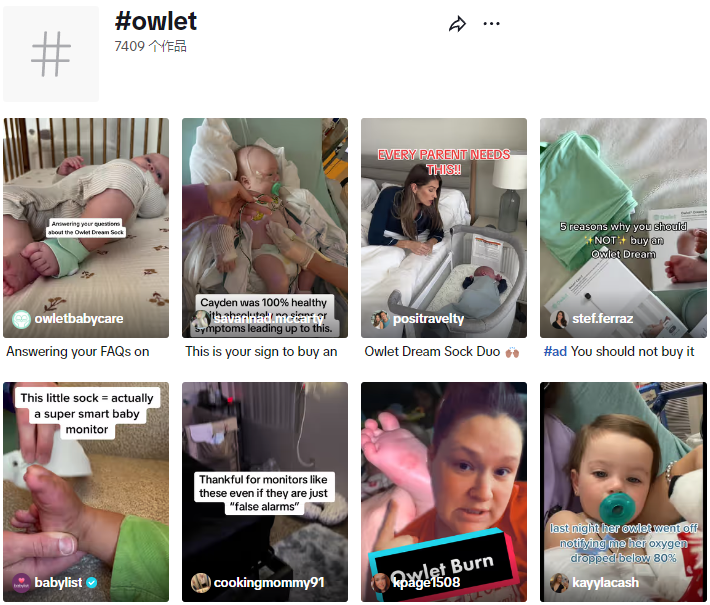
Task: Click the babylist username
Action: pos(58,582)
